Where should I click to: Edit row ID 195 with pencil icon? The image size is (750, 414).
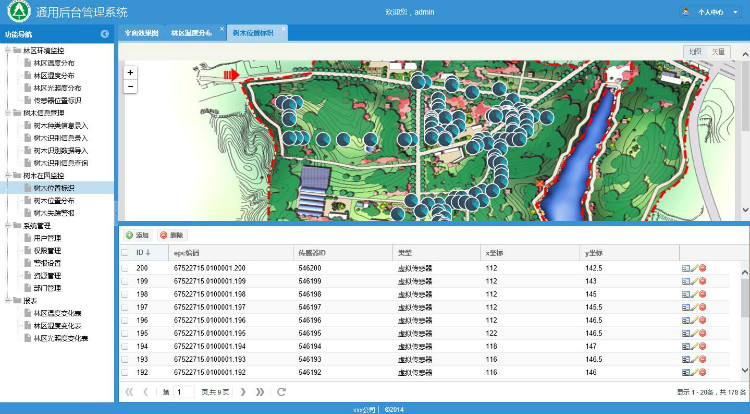click(694, 333)
